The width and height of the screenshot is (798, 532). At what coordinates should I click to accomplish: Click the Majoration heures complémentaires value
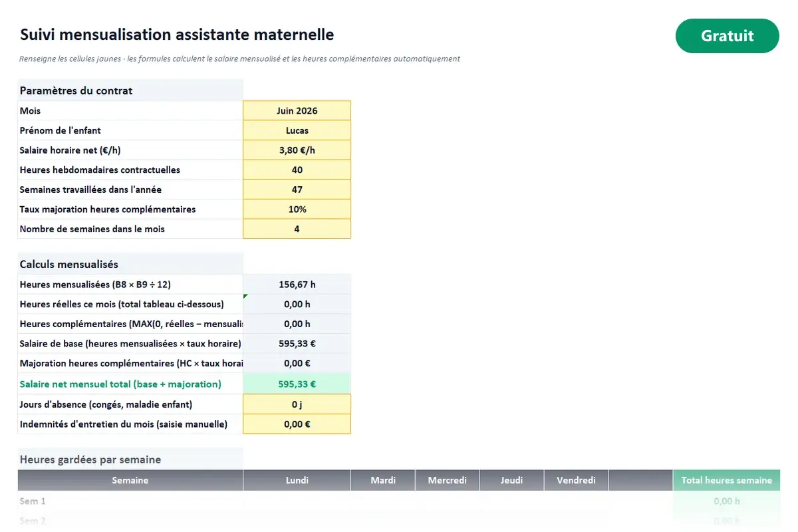point(297,363)
